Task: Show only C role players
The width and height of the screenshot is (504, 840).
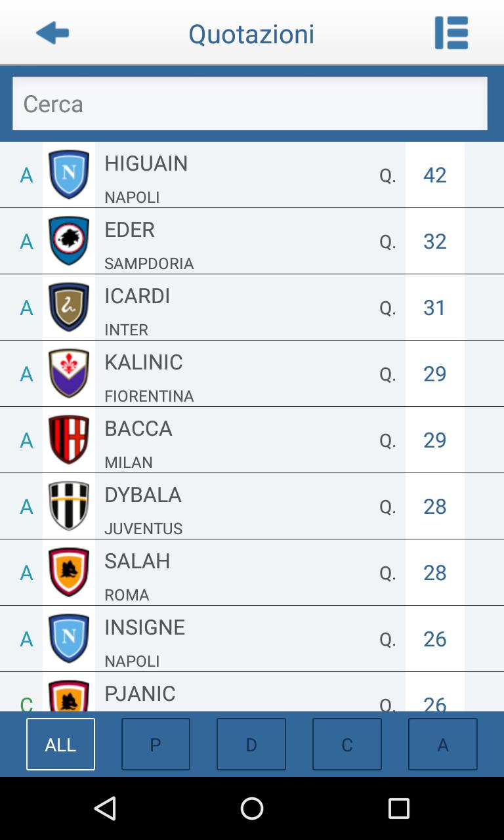Action: click(x=347, y=744)
